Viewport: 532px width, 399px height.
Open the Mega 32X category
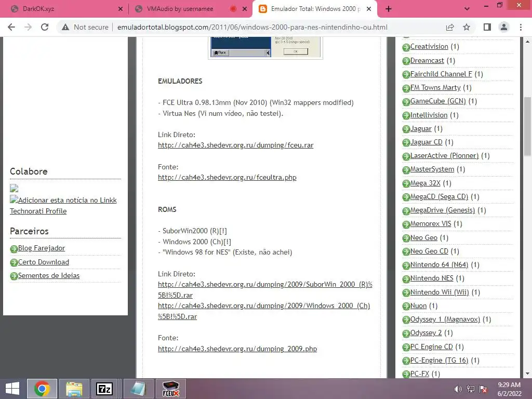pyautogui.click(x=425, y=183)
